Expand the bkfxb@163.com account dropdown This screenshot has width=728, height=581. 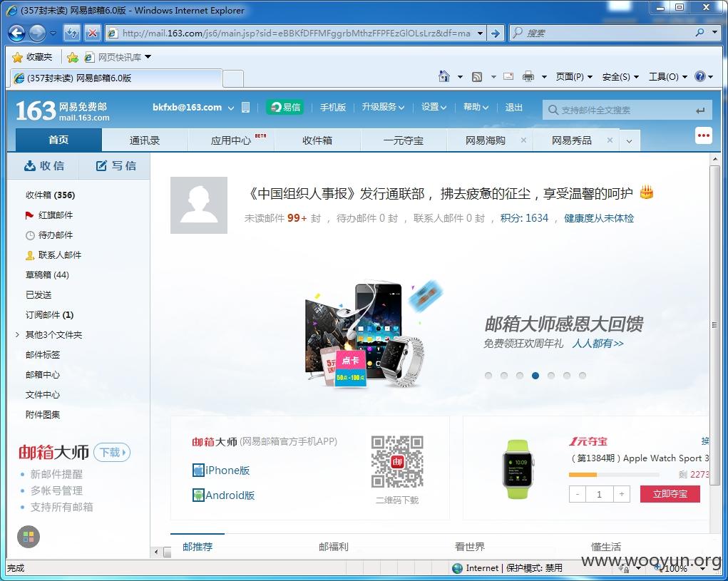coord(231,108)
